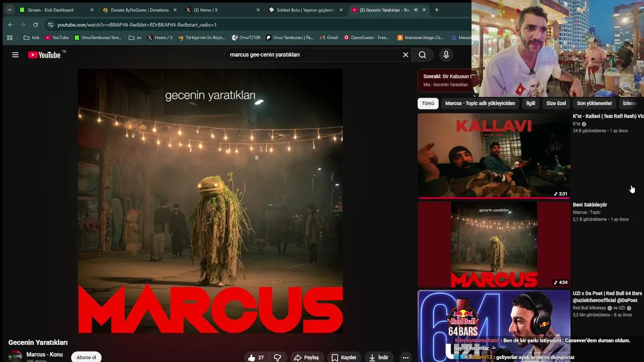Select the Tümü filter chip
The height and width of the screenshot is (362, 644).
pyautogui.click(x=428, y=103)
